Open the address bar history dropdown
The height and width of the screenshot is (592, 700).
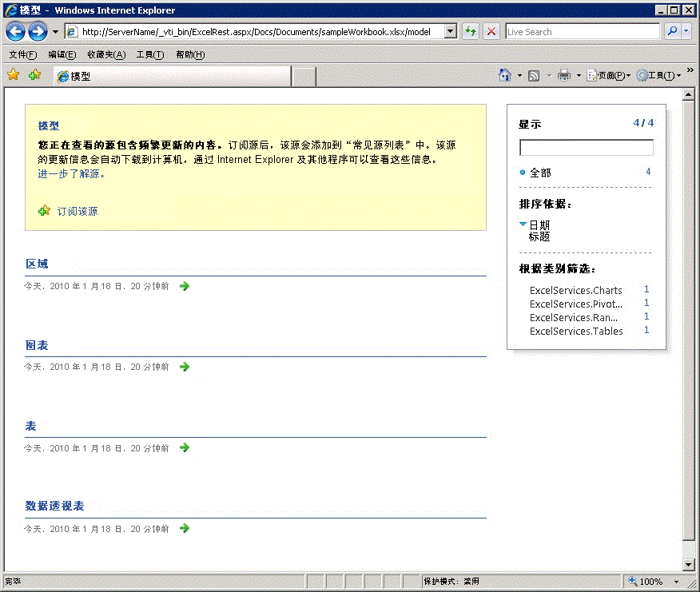click(x=451, y=31)
